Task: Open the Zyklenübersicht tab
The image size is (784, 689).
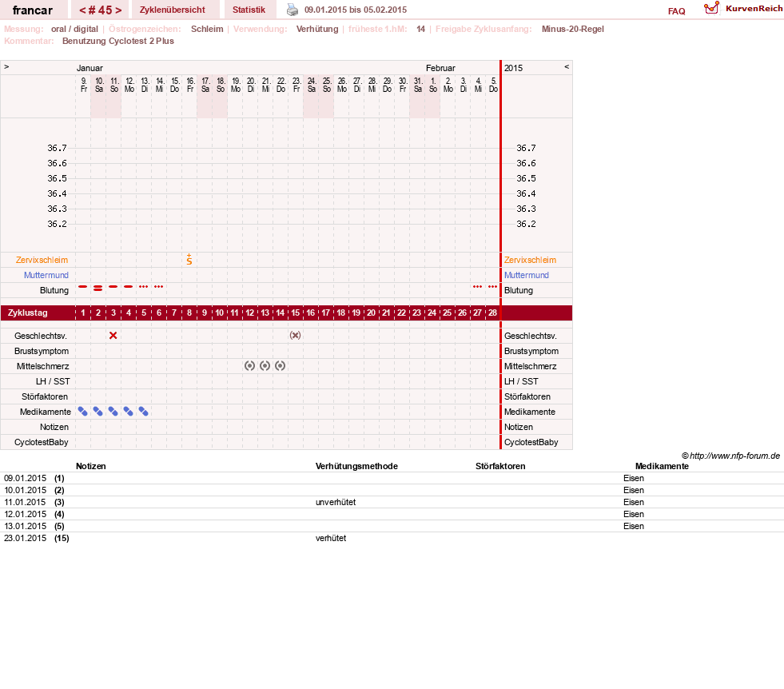Action: click(x=172, y=10)
